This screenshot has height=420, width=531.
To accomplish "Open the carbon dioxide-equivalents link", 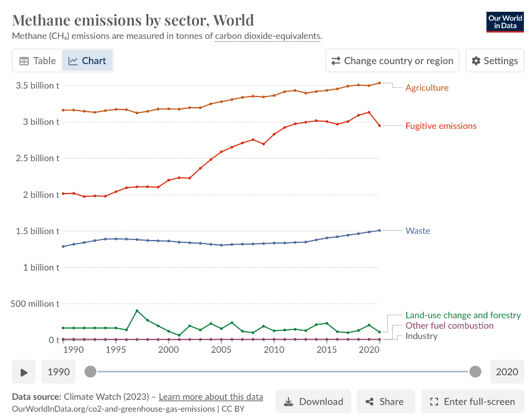I will (x=267, y=36).
